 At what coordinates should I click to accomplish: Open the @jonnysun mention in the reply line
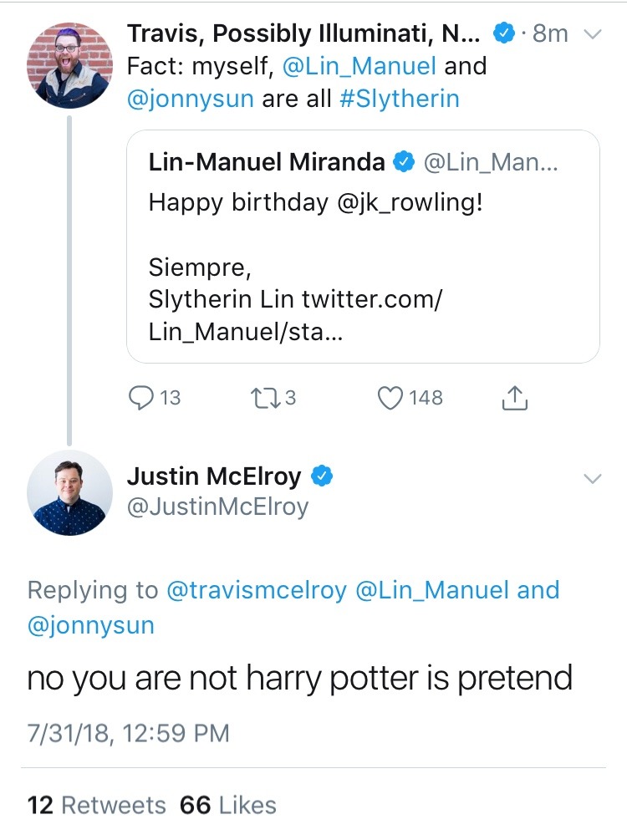(91, 625)
